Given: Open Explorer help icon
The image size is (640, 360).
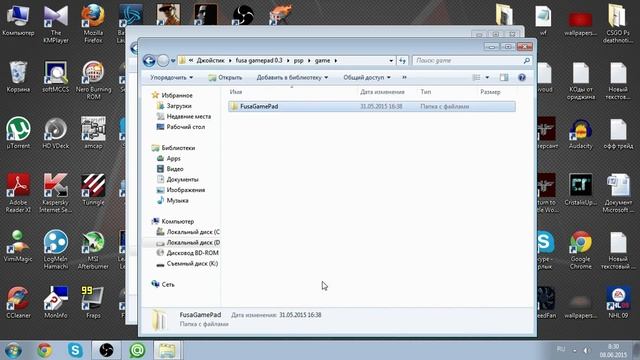Looking at the screenshot, I should 522,78.
